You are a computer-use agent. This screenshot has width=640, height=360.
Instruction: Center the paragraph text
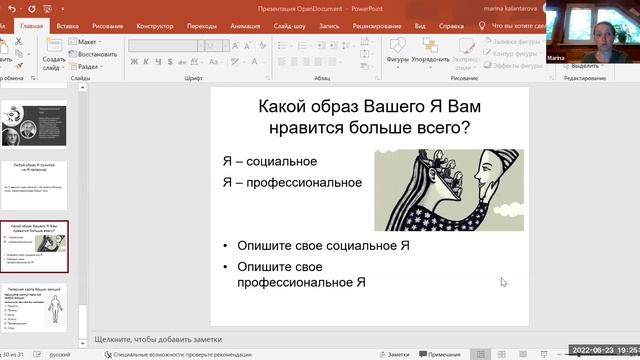tap(294, 62)
